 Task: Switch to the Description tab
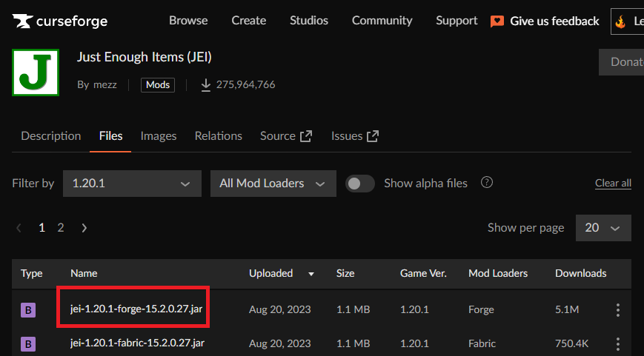(x=51, y=136)
